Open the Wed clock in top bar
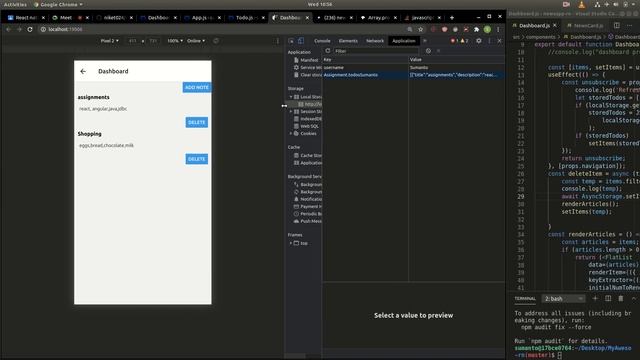This screenshot has height=360, width=640. click(320, 4)
